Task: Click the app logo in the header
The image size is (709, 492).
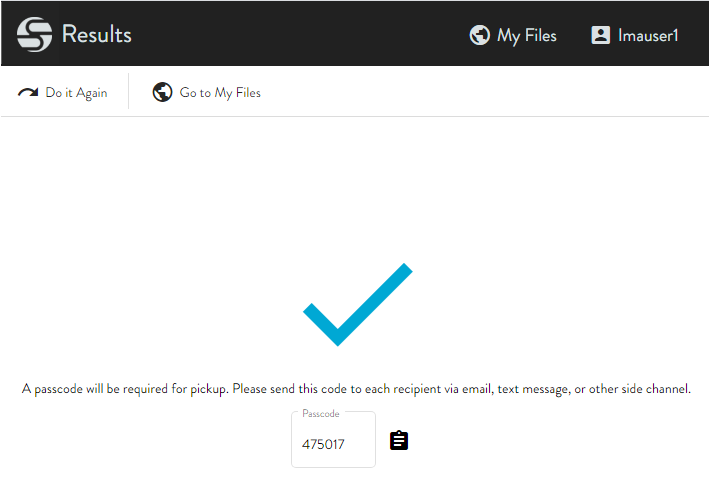Action: [x=34, y=34]
